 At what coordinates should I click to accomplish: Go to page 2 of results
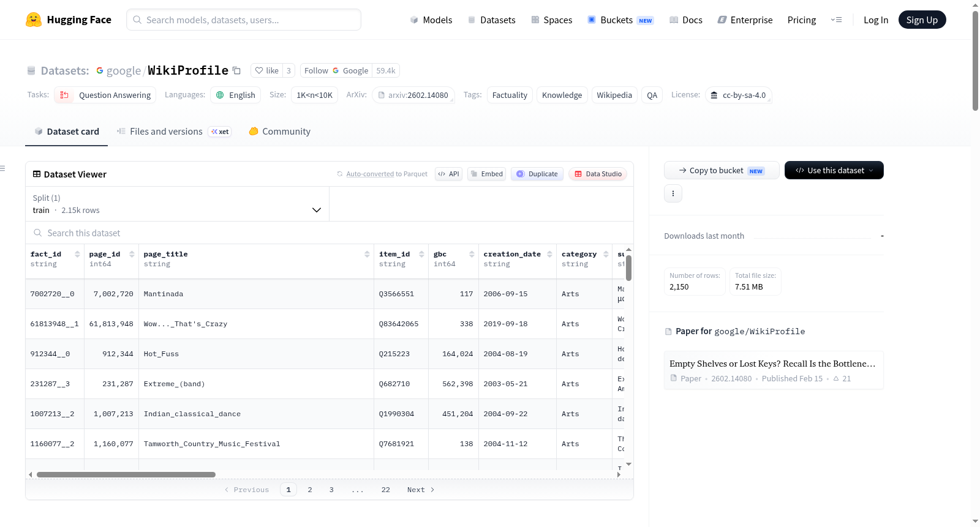pyautogui.click(x=310, y=490)
